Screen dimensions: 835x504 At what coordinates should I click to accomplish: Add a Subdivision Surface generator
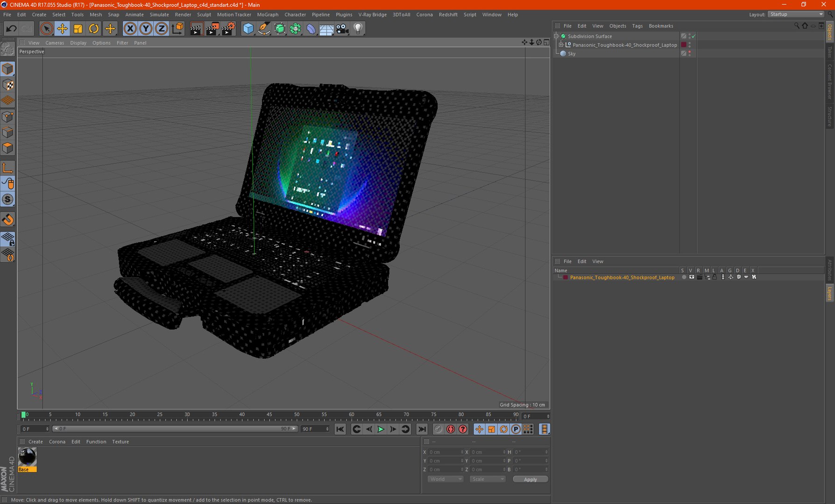280,29
